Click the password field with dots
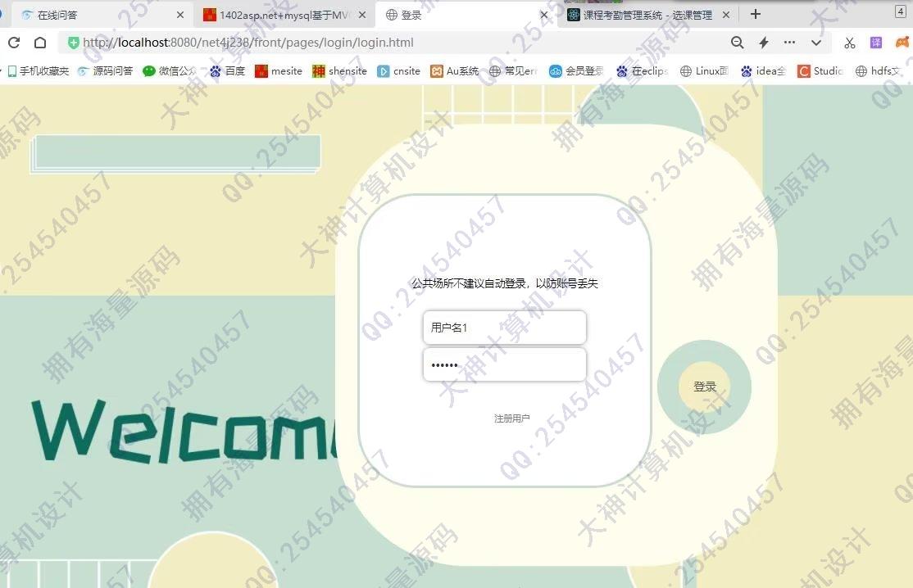 point(504,364)
